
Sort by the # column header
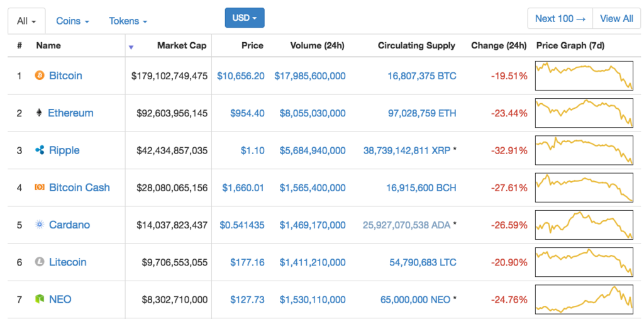[19, 46]
